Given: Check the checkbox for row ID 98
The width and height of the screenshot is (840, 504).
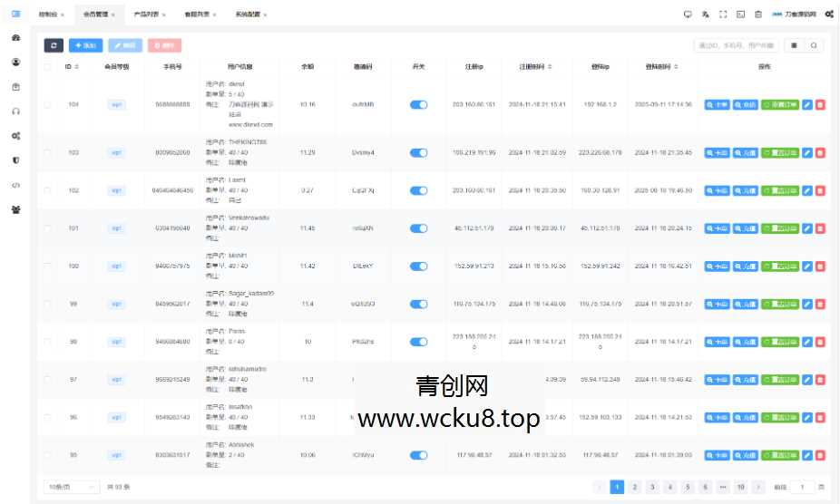Looking at the screenshot, I should point(48,342).
